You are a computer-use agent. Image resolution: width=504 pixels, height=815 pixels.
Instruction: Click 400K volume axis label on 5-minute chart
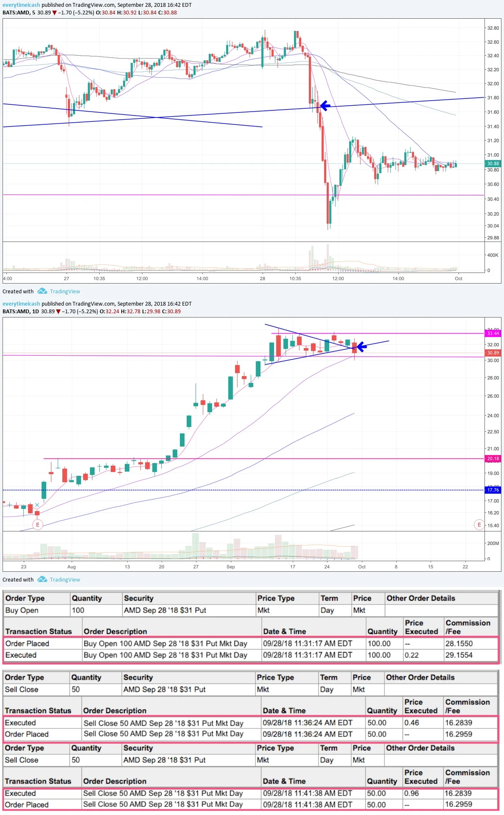[493, 255]
